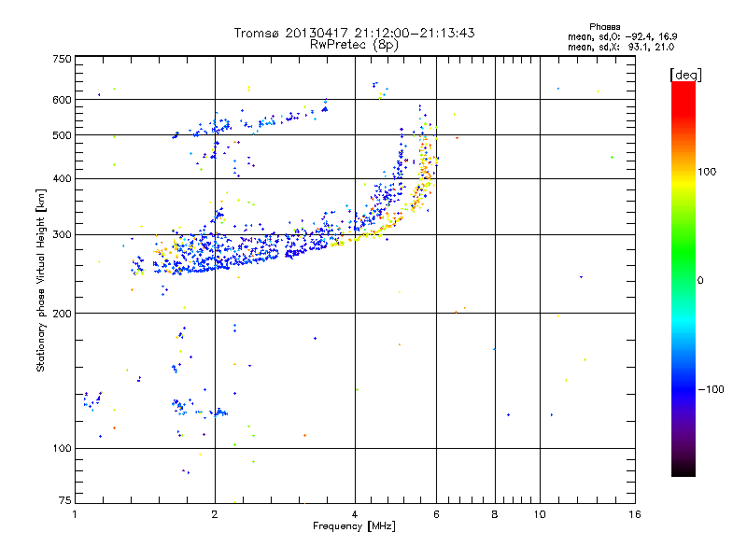
Task: Click the y-axis label '100'
Action: coord(62,449)
